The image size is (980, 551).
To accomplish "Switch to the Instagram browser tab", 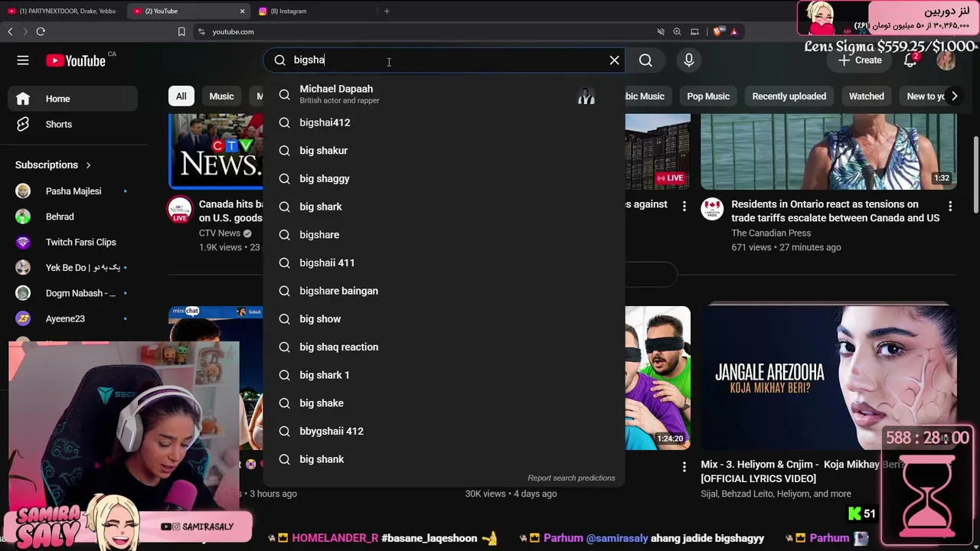I will (x=314, y=11).
